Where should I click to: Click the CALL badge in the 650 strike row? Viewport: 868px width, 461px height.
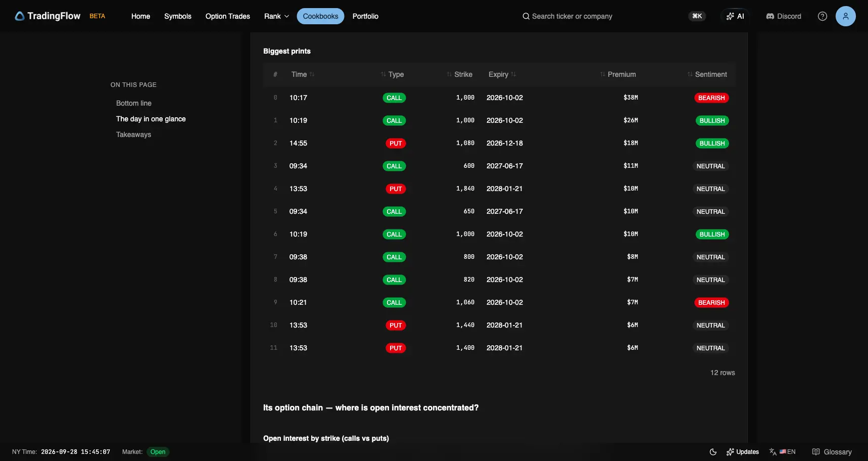pyautogui.click(x=394, y=212)
